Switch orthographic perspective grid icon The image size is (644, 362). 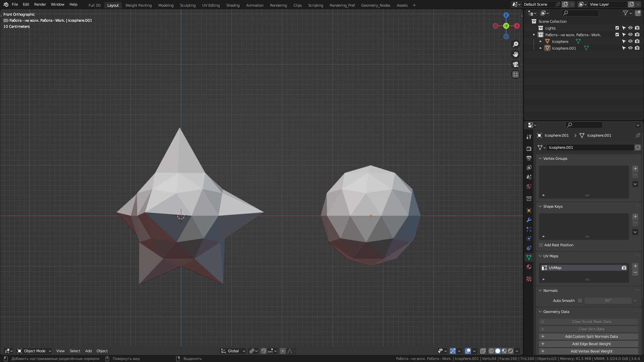pyautogui.click(x=516, y=74)
